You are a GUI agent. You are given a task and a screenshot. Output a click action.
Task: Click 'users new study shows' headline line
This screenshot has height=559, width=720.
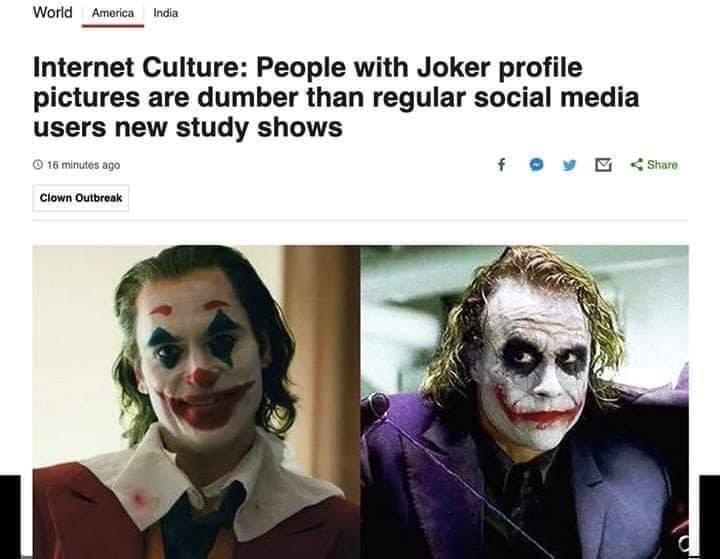pyautogui.click(x=188, y=128)
